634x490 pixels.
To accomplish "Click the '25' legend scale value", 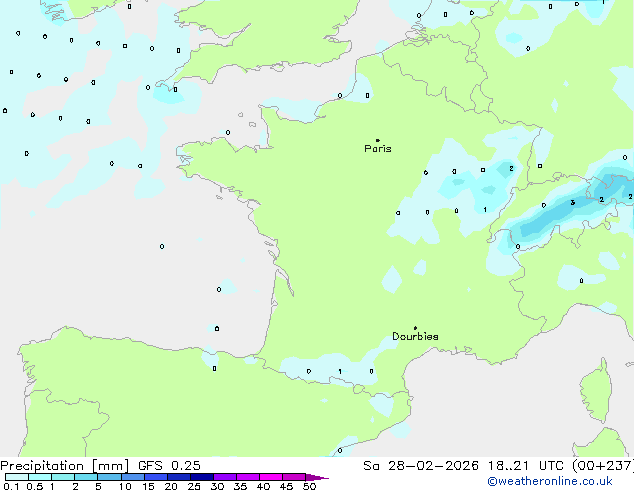I will (194, 486).
